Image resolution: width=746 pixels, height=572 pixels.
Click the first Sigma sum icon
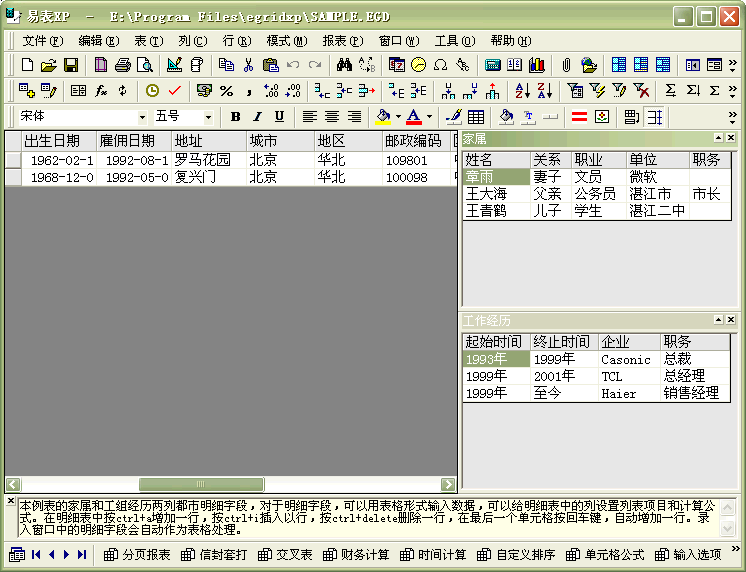670,90
